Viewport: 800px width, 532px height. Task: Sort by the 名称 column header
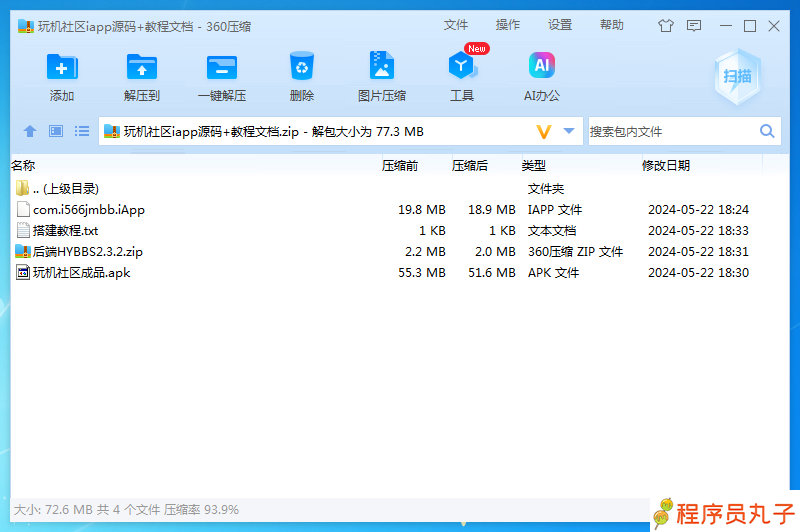point(23,165)
